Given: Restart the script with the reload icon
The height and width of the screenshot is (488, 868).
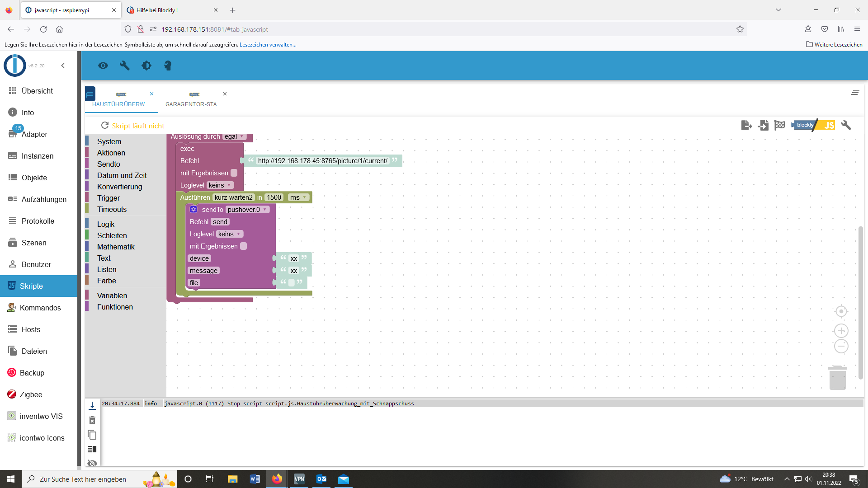Looking at the screenshot, I should click(x=105, y=126).
